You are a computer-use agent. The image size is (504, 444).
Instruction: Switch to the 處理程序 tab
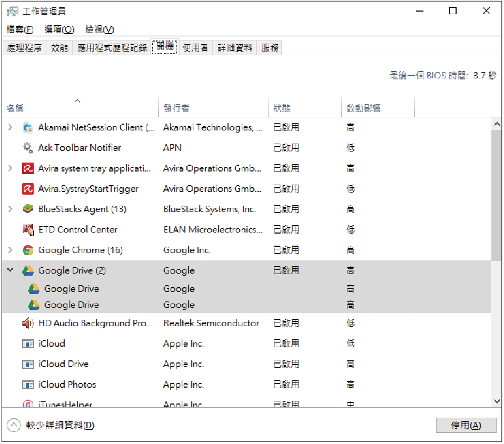click(x=24, y=48)
